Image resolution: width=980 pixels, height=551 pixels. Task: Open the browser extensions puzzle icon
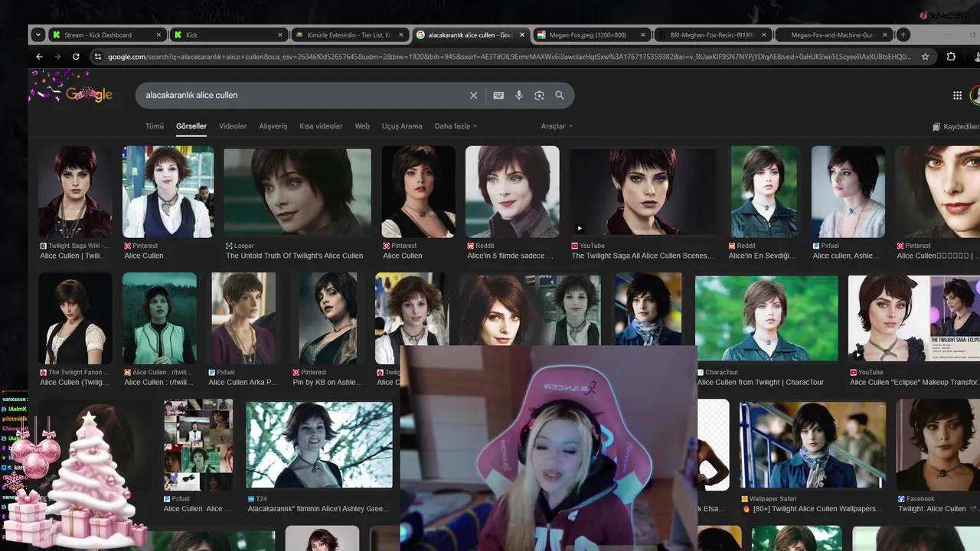coord(951,57)
